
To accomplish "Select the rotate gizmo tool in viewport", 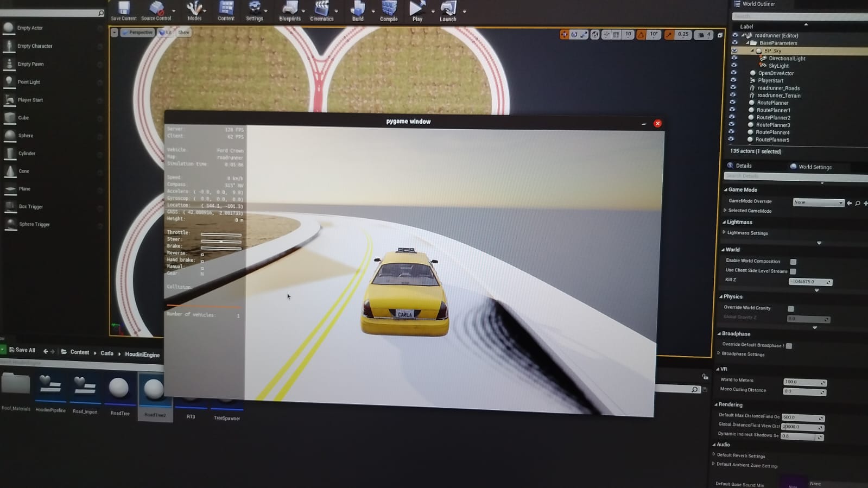I will click(574, 34).
